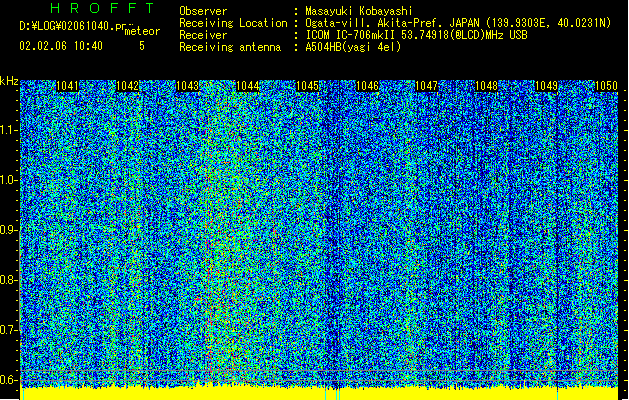Click the Receiving Location label
Screen dimensions: 629x400
233,23
